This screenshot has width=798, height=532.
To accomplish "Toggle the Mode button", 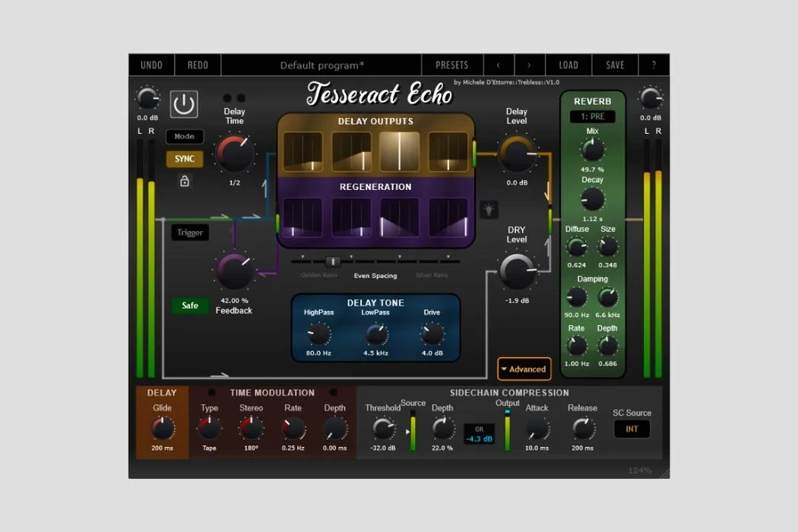I will tap(184, 137).
